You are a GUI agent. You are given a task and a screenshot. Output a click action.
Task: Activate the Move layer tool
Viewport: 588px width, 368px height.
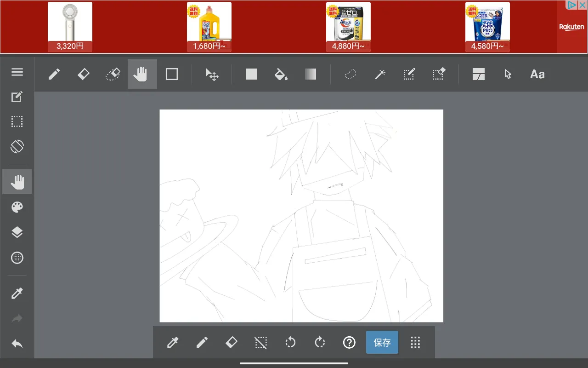click(212, 75)
